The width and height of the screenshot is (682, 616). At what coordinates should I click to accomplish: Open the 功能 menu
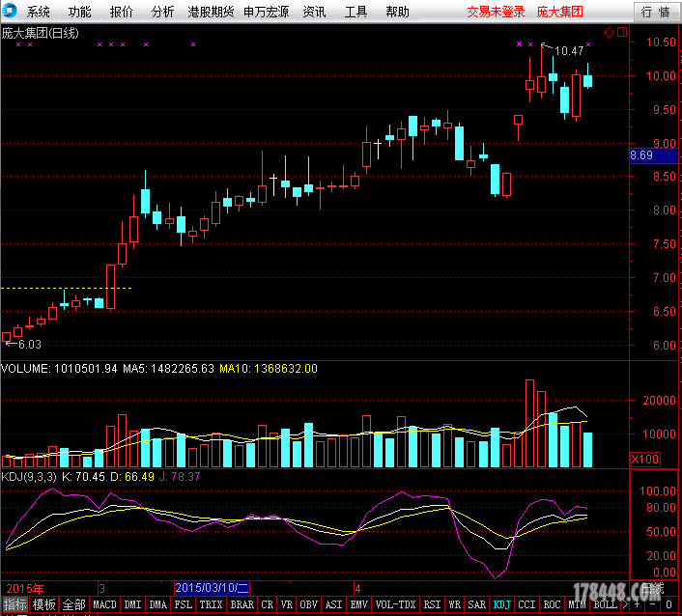point(79,12)
